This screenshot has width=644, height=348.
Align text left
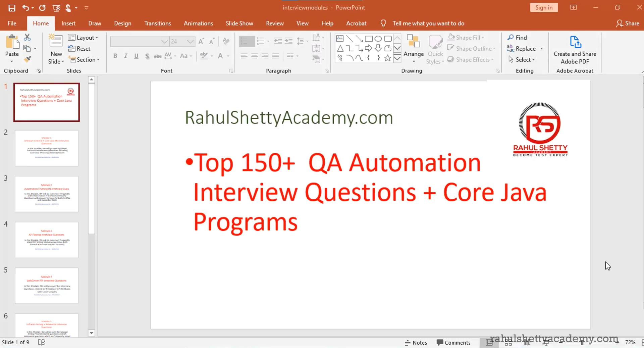pos(244,56)
